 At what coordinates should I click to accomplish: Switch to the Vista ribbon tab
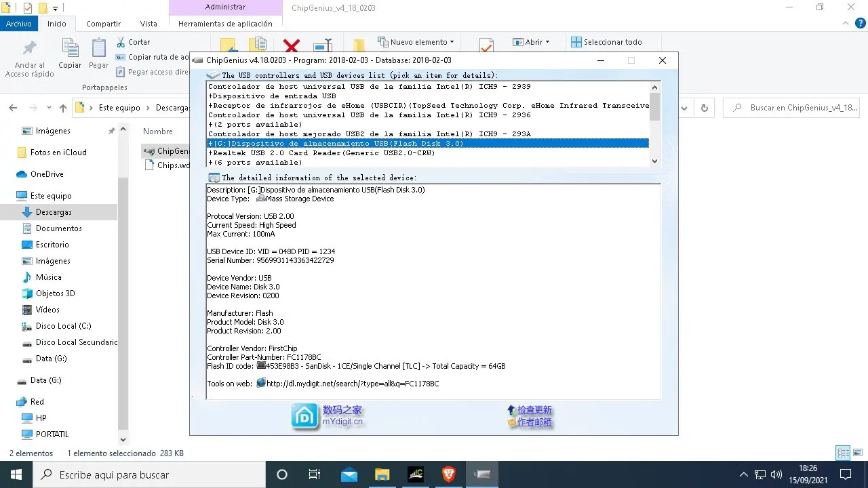149,24
